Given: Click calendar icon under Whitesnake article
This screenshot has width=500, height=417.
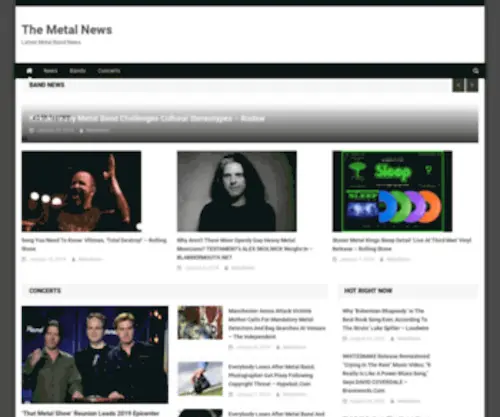Looking at the screenshot, I should 345,401.
